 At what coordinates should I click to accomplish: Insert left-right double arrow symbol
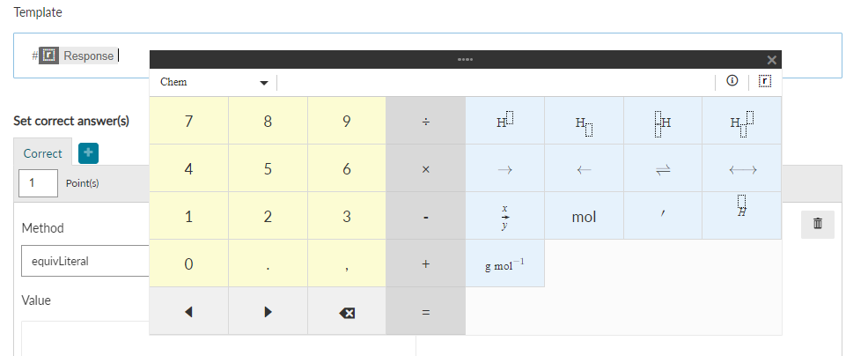click(x=742, y=168)
